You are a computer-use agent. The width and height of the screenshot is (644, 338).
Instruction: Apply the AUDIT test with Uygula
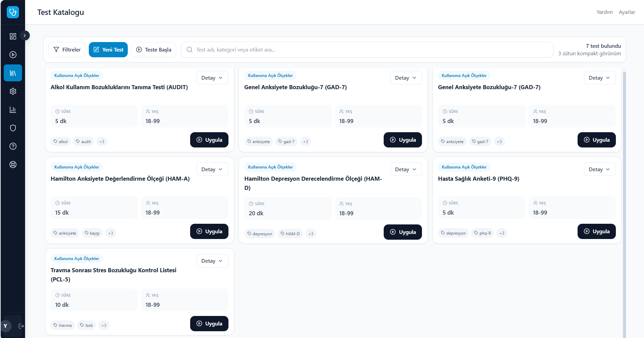(x=209, y=140)
